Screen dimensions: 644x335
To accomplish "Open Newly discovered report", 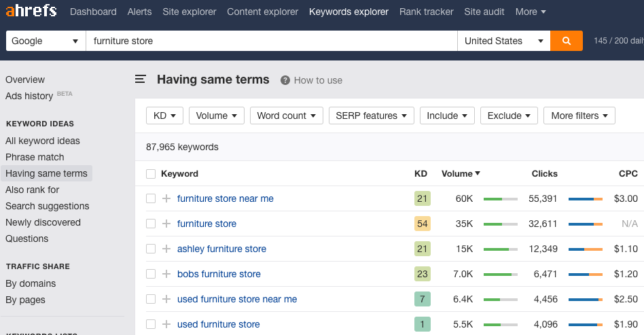I will click(x=43, y=222).
